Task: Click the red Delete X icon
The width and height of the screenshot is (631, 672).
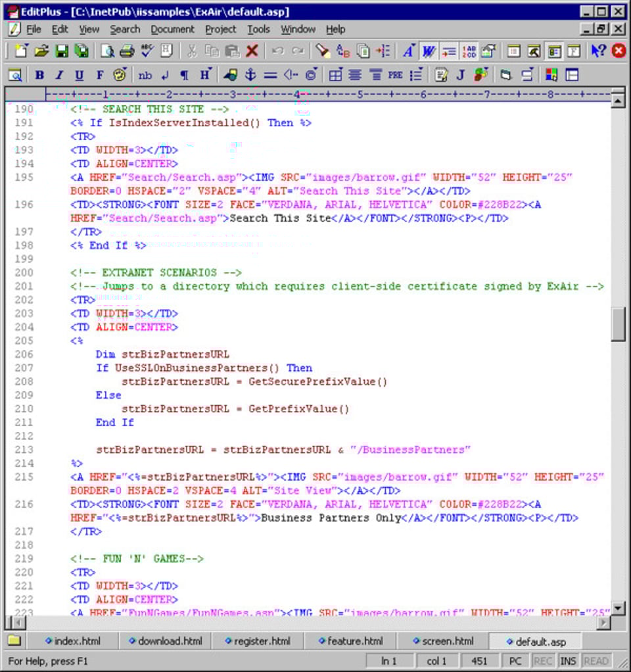Action: pyautogui.click(x=252, y=51)
